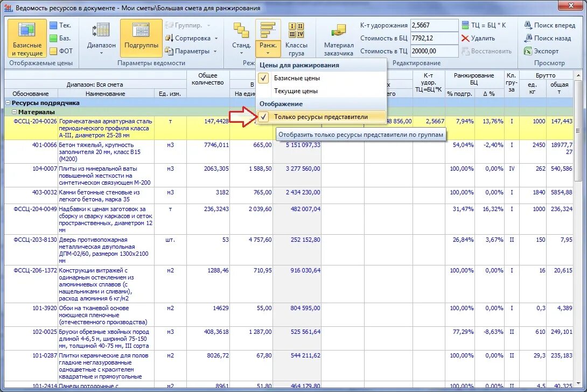Close the Ведомость ресурсов window
This screenshot has height=392, width=587.
[x=570, y=5]
